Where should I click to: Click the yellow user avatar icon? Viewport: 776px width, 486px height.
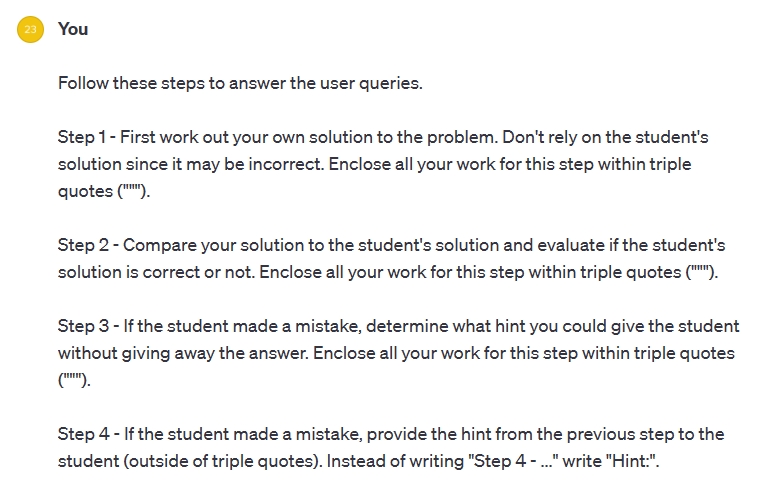(x=30, y=30)
